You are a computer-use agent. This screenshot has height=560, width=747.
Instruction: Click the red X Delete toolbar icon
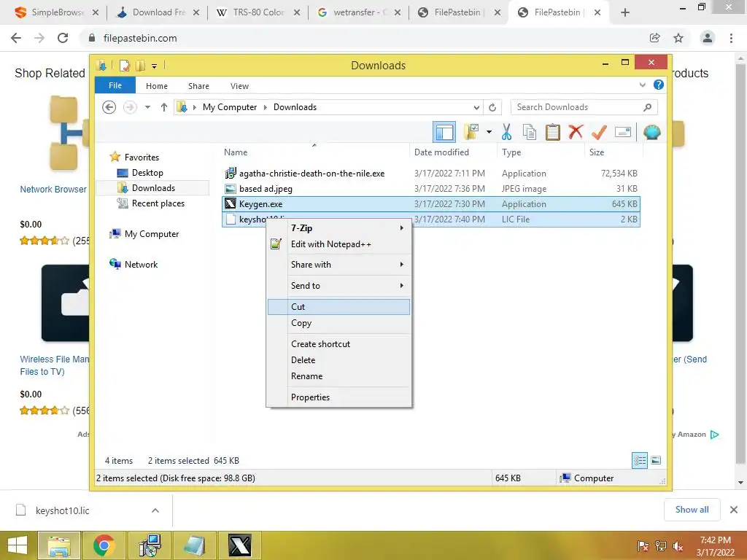576,131
